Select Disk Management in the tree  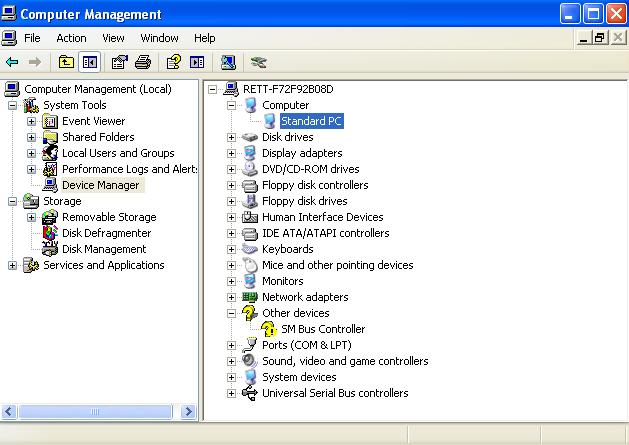coord(104,249)
